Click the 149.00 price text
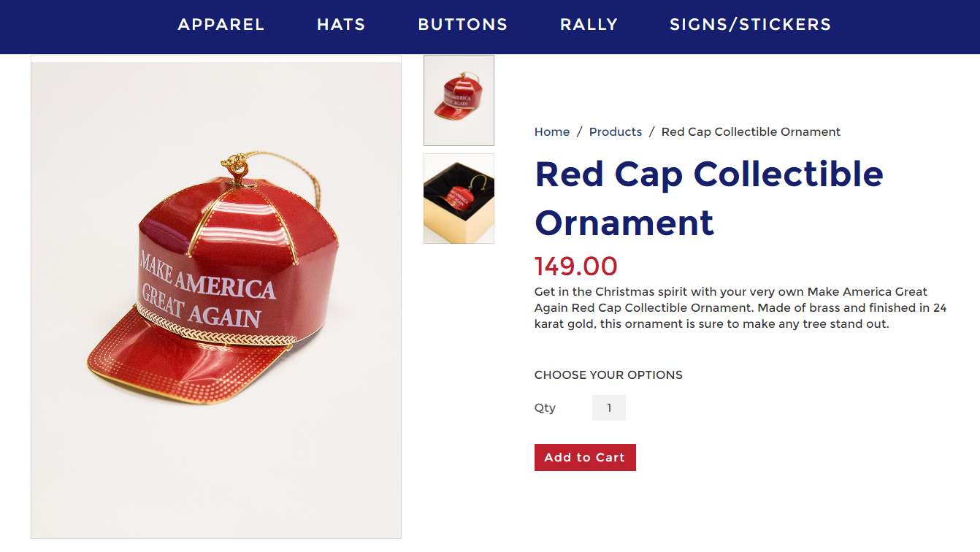Image resolution: width=980 pixels, height=552 pixels. [x=575, y=267]
